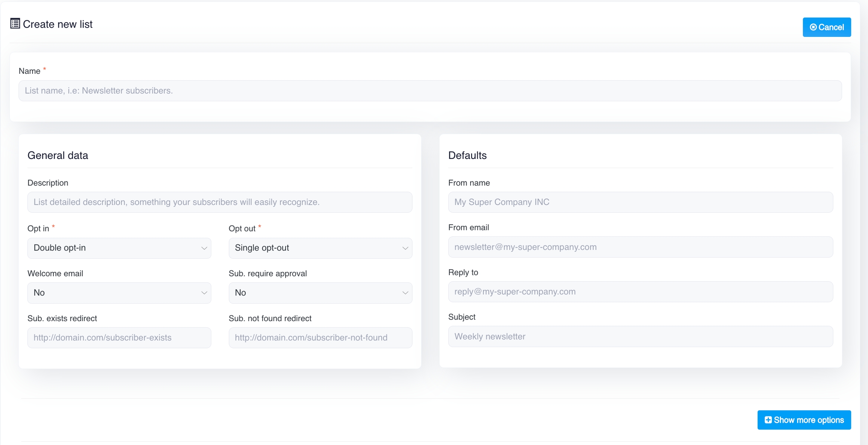
Task: Focus the list Name input field
Action: [x=430, y=91]
